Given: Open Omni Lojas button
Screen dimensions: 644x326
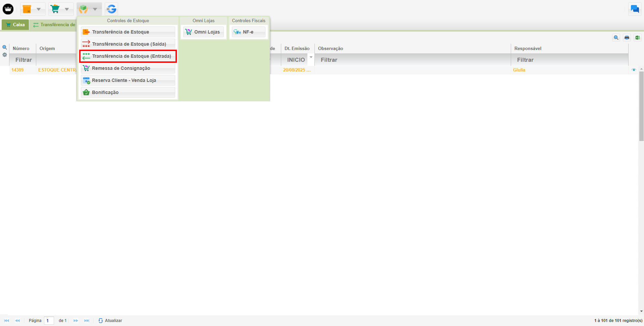Looking at the screenshot, I should [x=203, y=32].
